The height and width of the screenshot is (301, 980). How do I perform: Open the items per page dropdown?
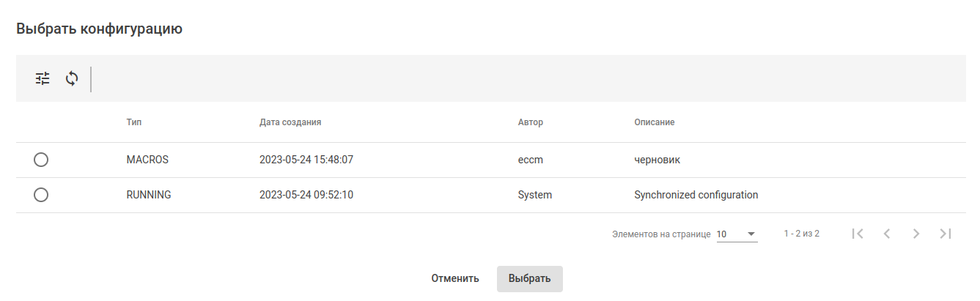pyautogui.click(x=737, y=234)
